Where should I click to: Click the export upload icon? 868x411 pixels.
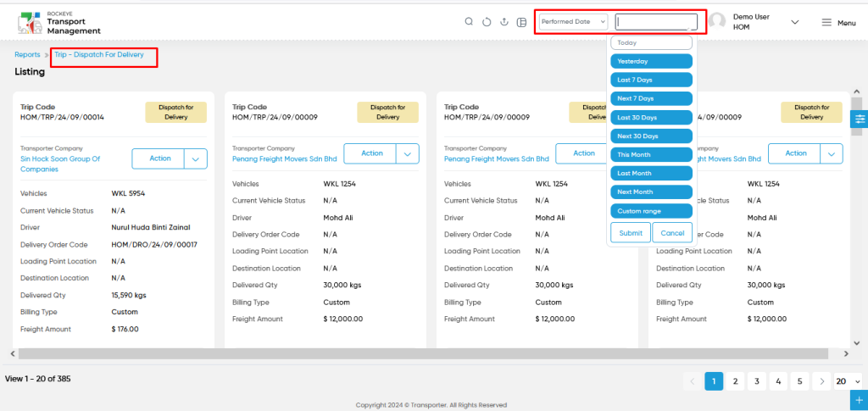[x=504, y=22]
